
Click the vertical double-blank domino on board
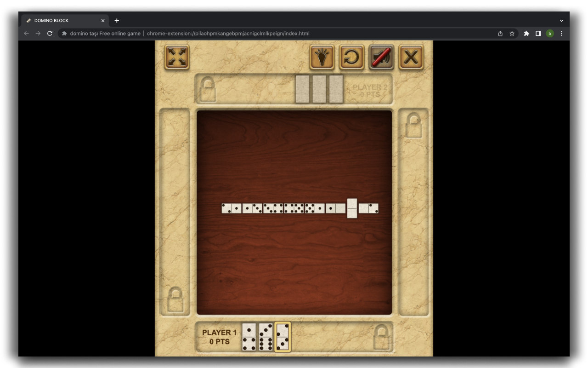352,208
